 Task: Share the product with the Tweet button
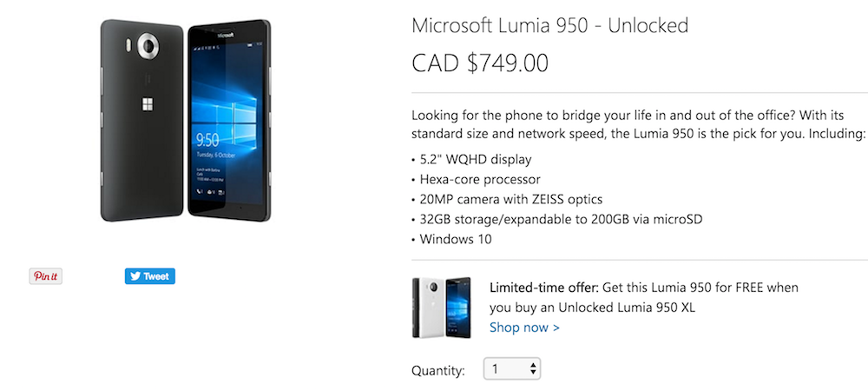149,276
